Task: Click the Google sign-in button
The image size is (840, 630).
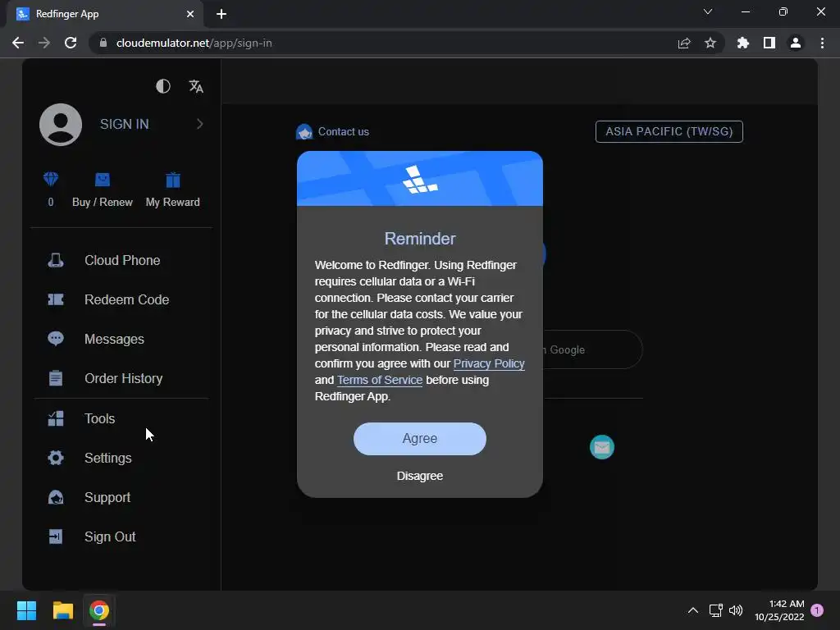Action: coord(593,349)
